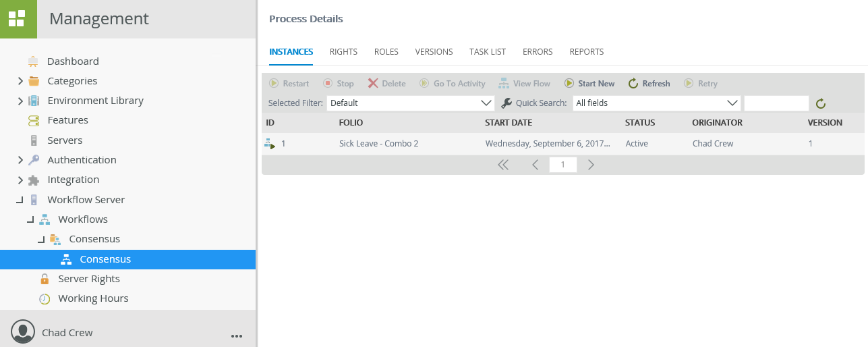Screen dimensions: 868x347
Task: Sort by ORIGINATOR column header
Action: [x=717, y=123]
